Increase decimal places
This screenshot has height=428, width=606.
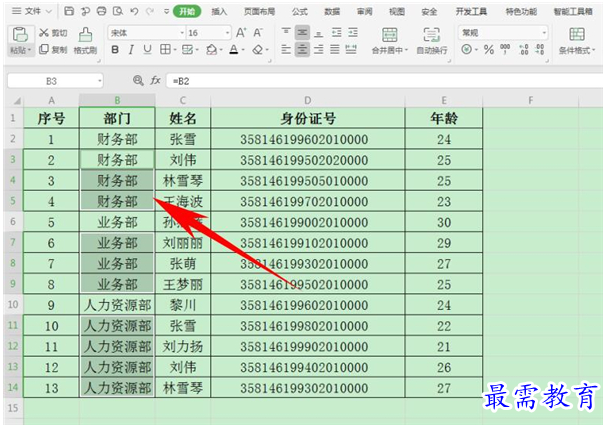pos(524,49)
